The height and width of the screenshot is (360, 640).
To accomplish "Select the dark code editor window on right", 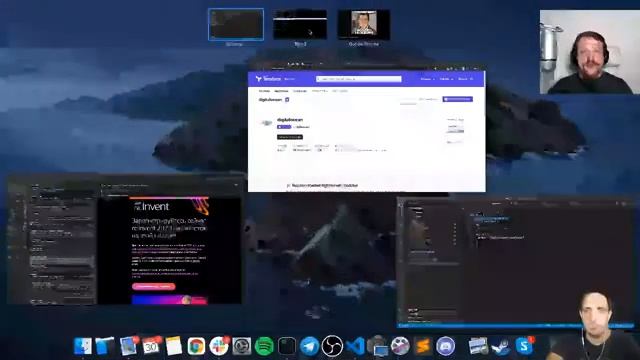I will click(x=516, y=262).
